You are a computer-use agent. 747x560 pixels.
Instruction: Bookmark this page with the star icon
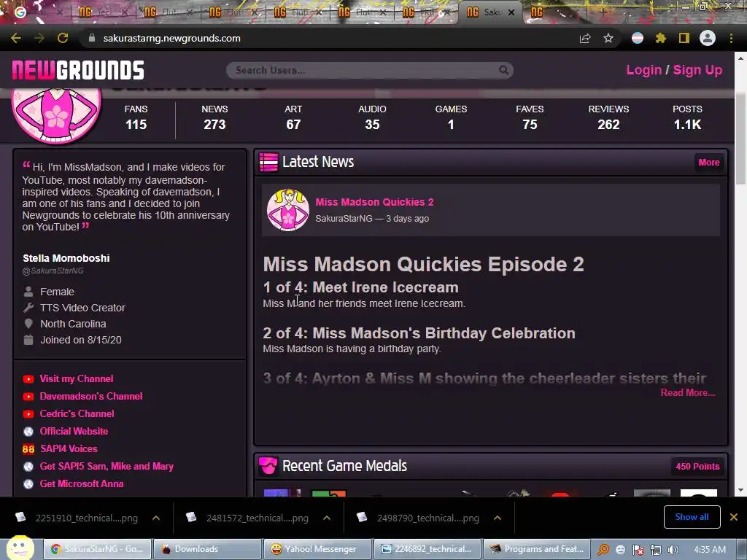pos(608,38)
